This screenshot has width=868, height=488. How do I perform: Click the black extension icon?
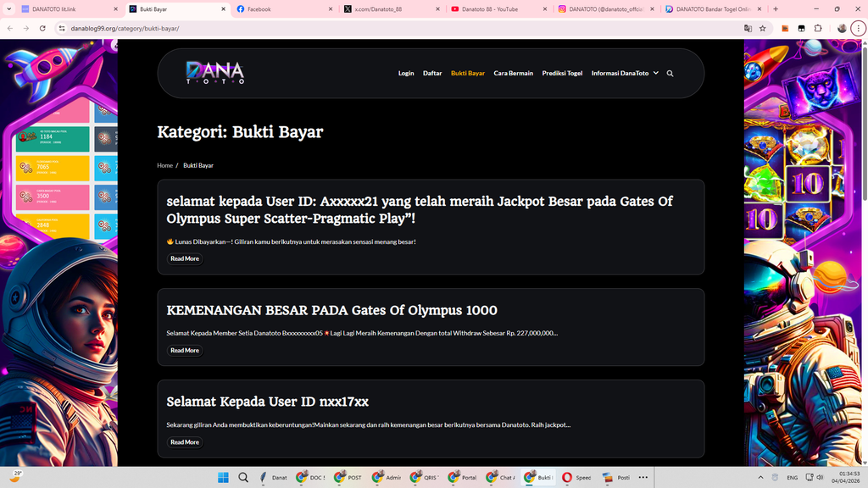802,28
